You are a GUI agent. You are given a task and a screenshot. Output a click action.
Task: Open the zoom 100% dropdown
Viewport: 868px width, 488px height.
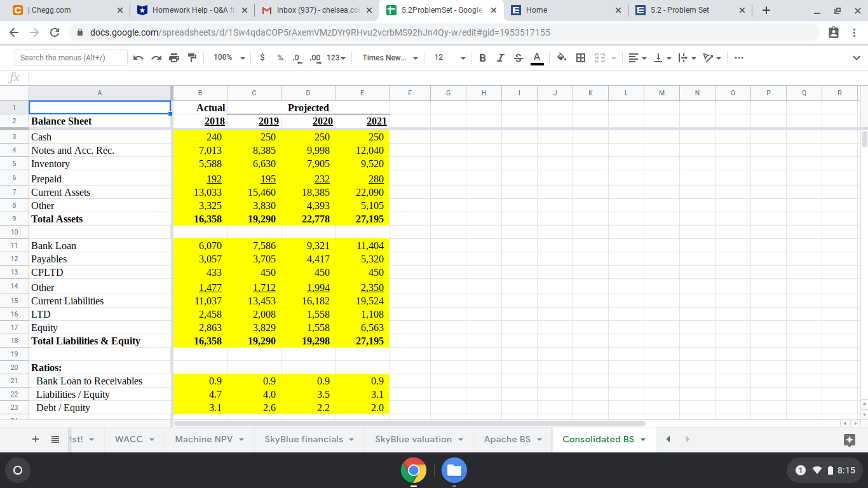229,58
